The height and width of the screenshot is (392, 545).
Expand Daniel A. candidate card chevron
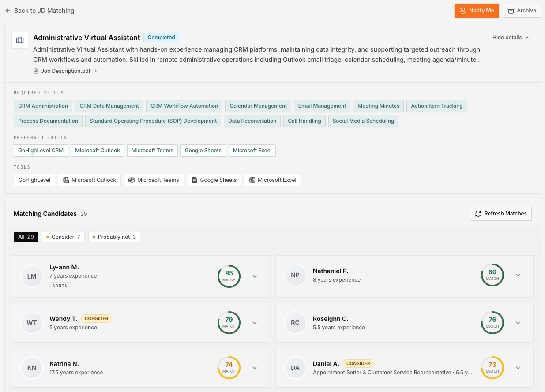518,368
